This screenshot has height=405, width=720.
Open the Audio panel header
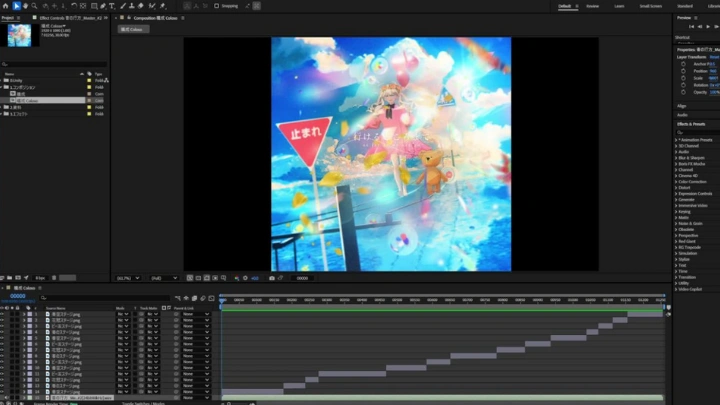tap(682, 115)
